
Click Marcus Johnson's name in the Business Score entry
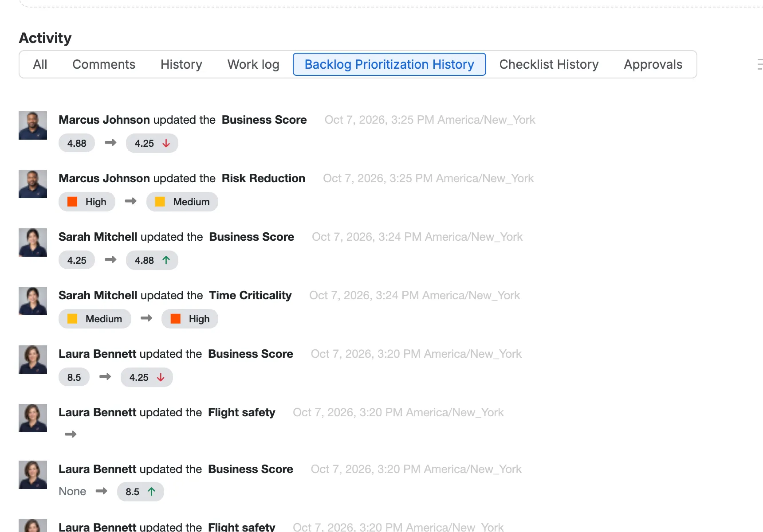(x=104, y=120)
